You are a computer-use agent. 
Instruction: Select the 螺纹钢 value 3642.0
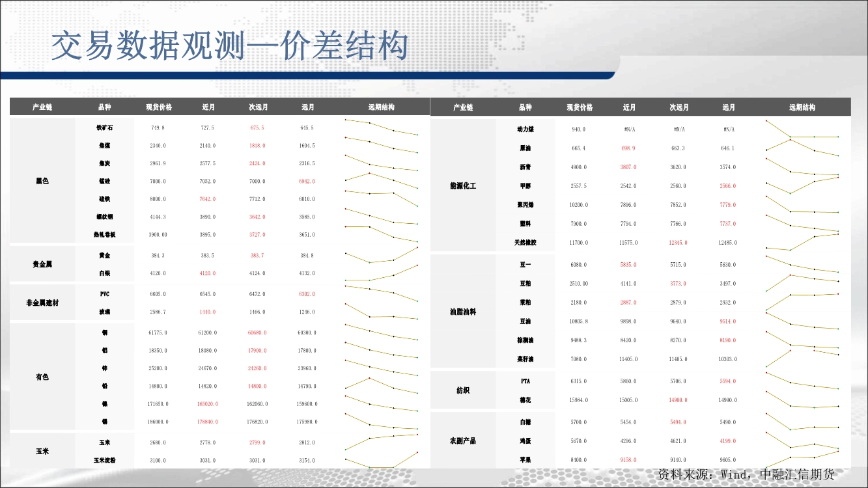257,217
